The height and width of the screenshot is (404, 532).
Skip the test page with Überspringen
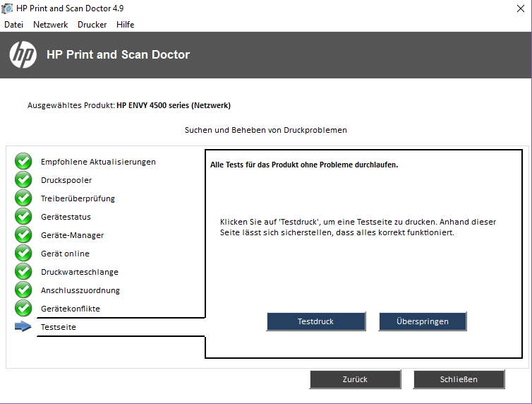(423, 321)
